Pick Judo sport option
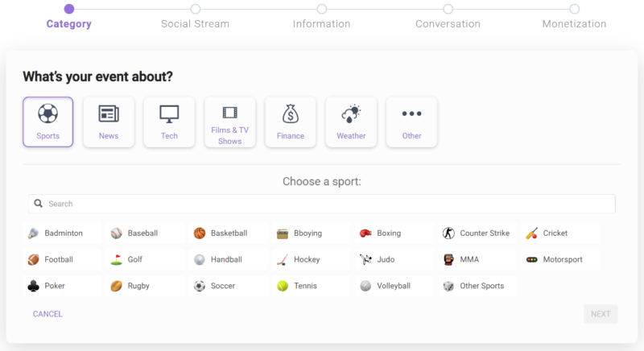The height and width of the screenshot is (351, 644). pos(394,259)
